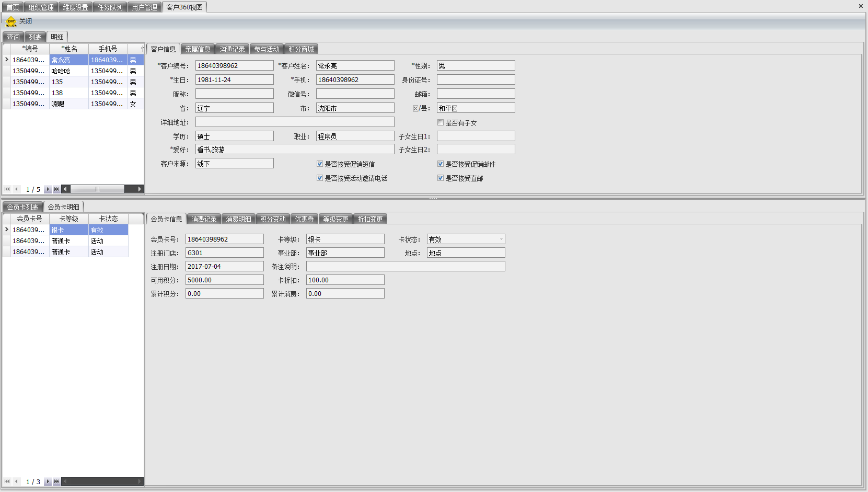Switch to 积分变动 tab
Screen dimensions: 868x492
pos(273,219)
